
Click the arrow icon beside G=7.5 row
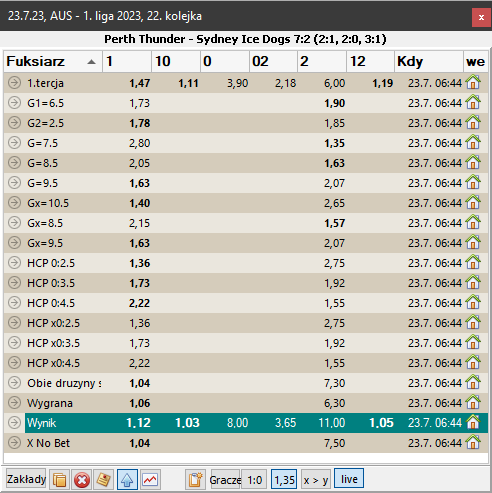click(14, 142)
